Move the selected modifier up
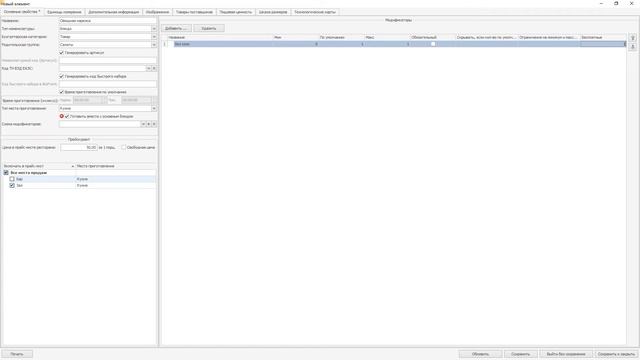The width and height of the screenshot is (640, 360). [x=632, y=38]
